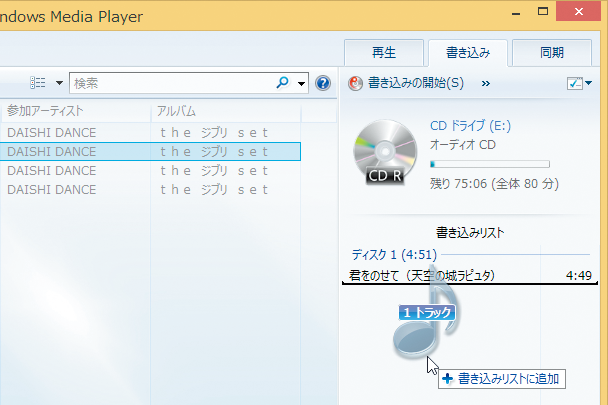Screen dimensions: 608x405
Task: Click the オーディオ CD label
Action: pos(463,145)
